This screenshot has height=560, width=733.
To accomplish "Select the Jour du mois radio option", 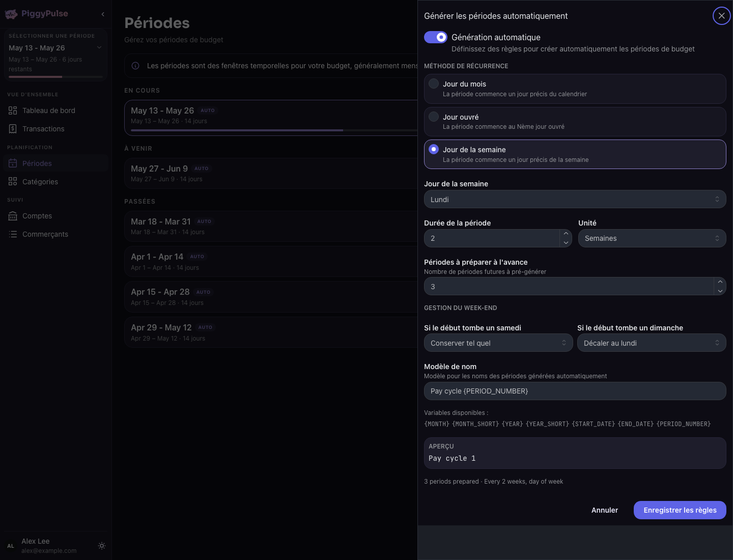I will pyautogui.click(x=434, y=83).
